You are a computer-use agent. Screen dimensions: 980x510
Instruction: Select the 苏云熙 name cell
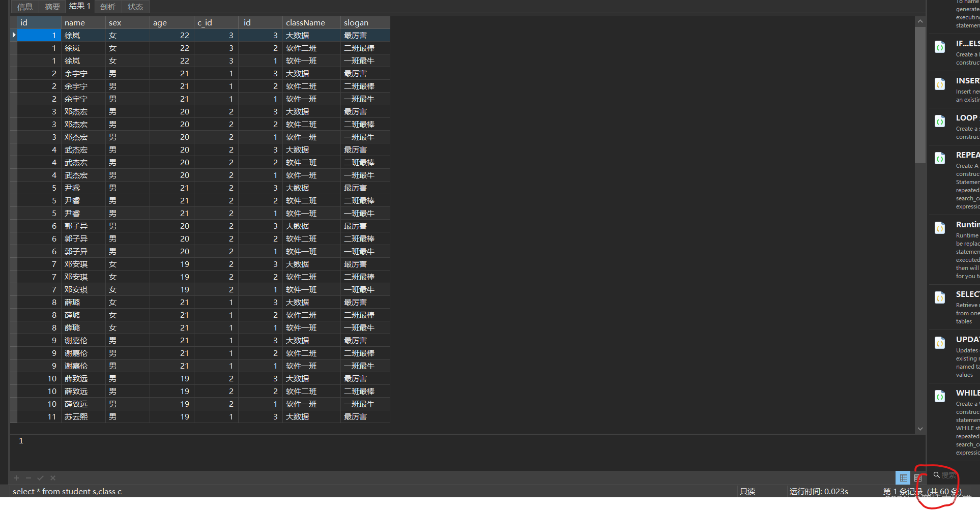click(83, 416)
